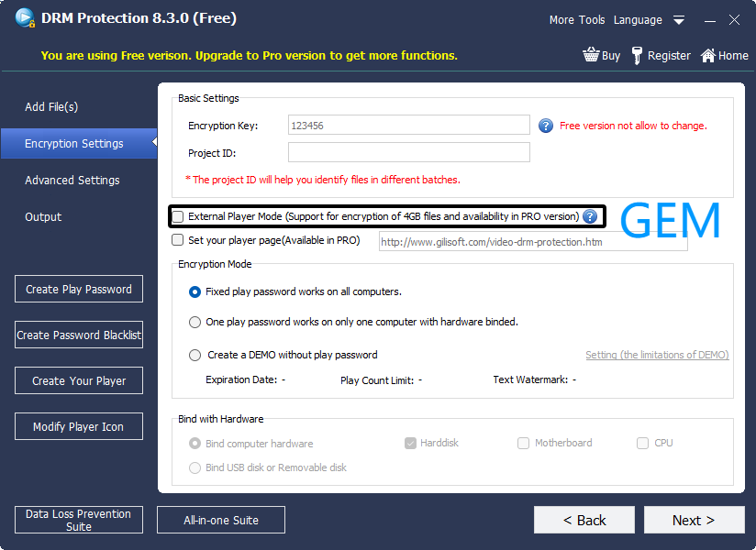Open help icon for External Player Mode
This screenshot has width=756, height=550.
point(590,216)
